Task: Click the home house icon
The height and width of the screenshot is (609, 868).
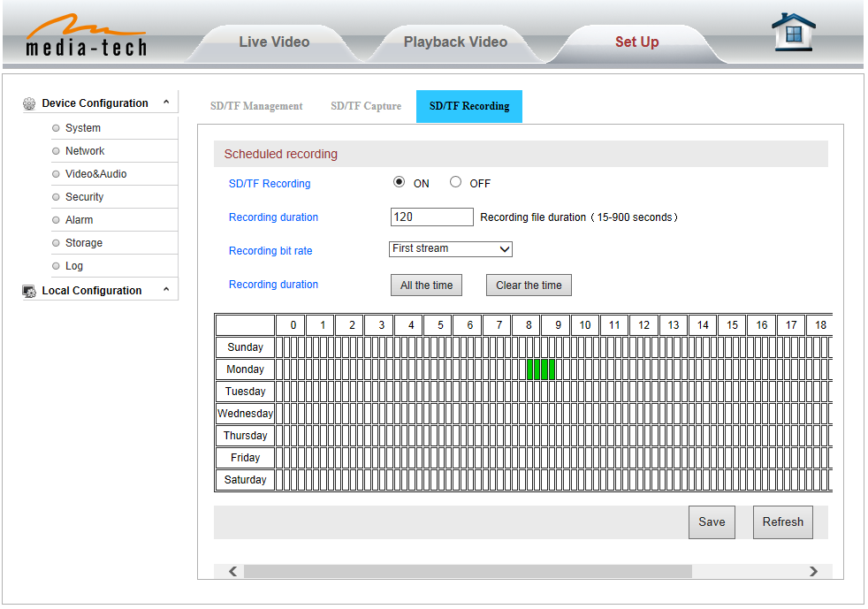Action: tap(793, 32)
